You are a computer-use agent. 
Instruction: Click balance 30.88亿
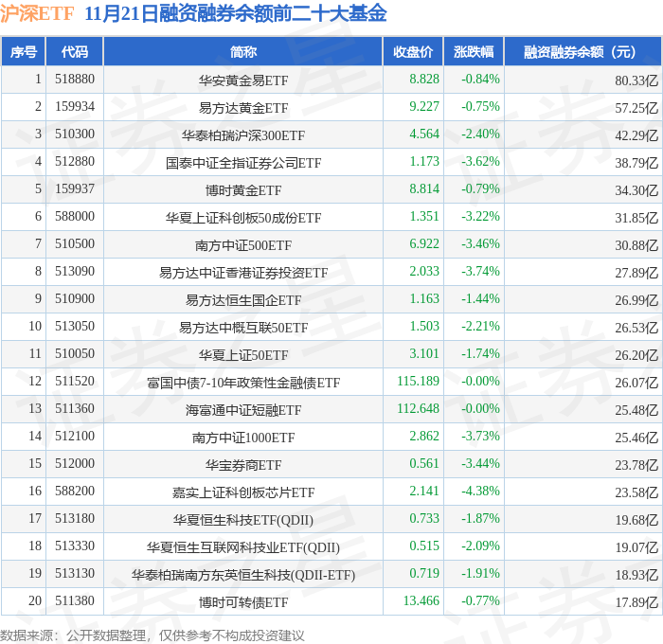click(x=636, y=245)
